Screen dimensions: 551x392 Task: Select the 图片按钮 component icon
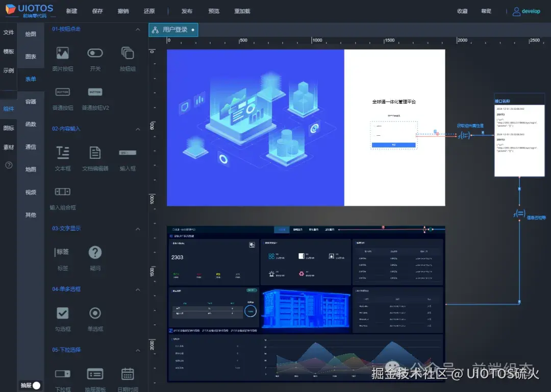[x=62, y=53]
